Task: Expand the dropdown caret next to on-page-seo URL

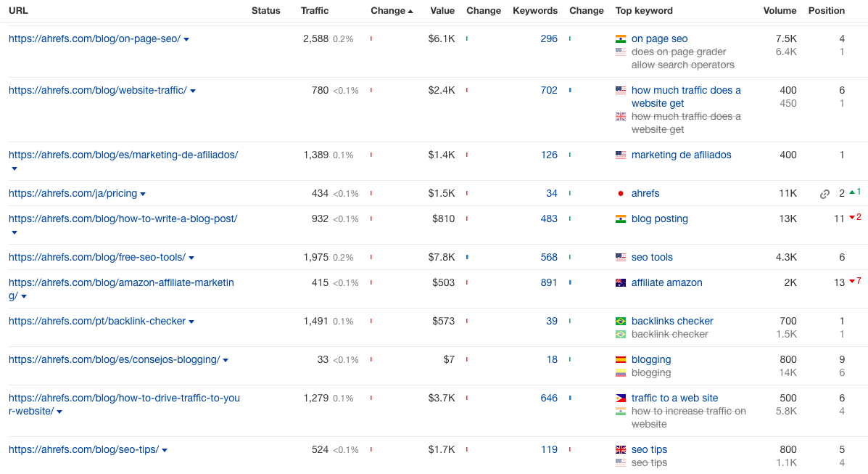Action: [x=186, y=39]
